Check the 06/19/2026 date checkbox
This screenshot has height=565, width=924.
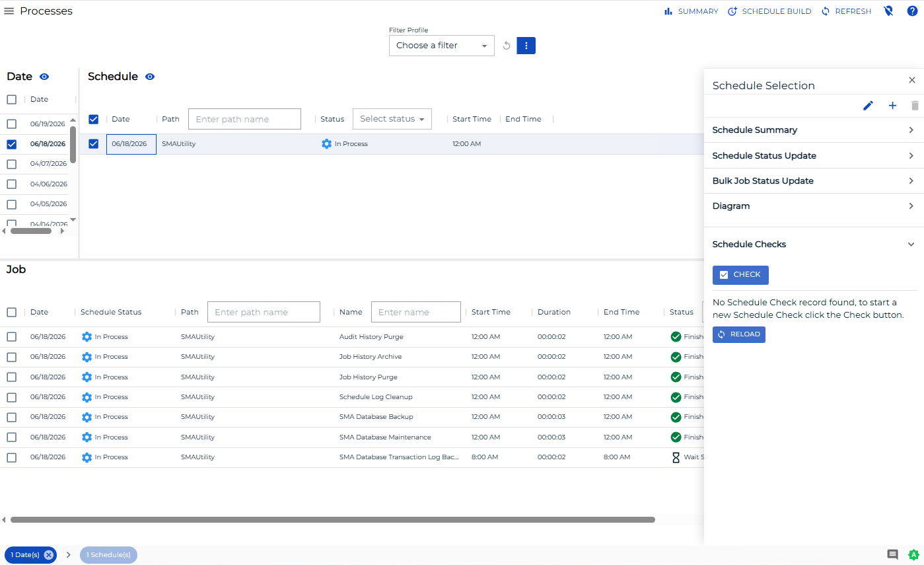(11, 124)
